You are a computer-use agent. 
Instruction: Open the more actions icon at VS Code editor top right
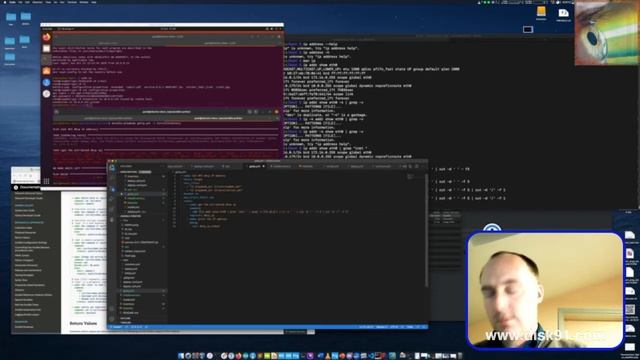pos(423,167)
